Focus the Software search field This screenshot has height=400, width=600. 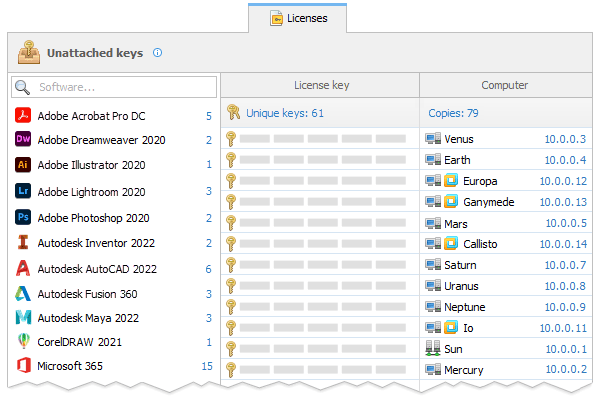[x=114, y=87]
